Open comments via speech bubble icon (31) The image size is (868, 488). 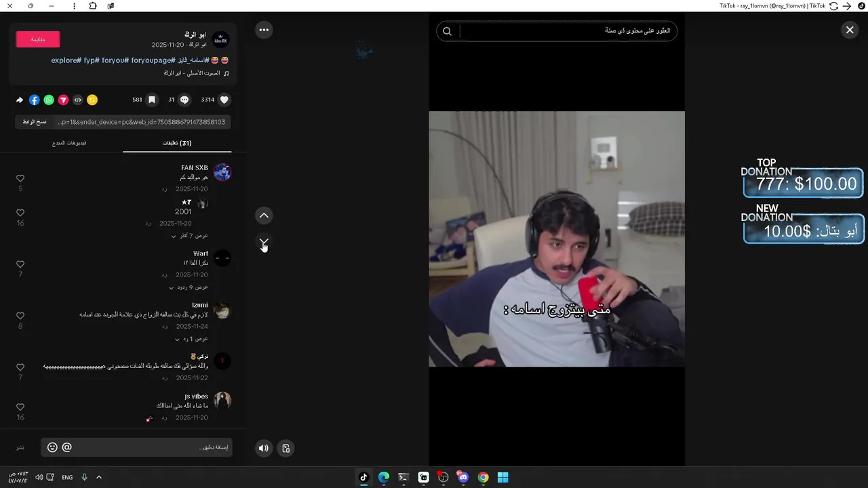coord(184,100)
